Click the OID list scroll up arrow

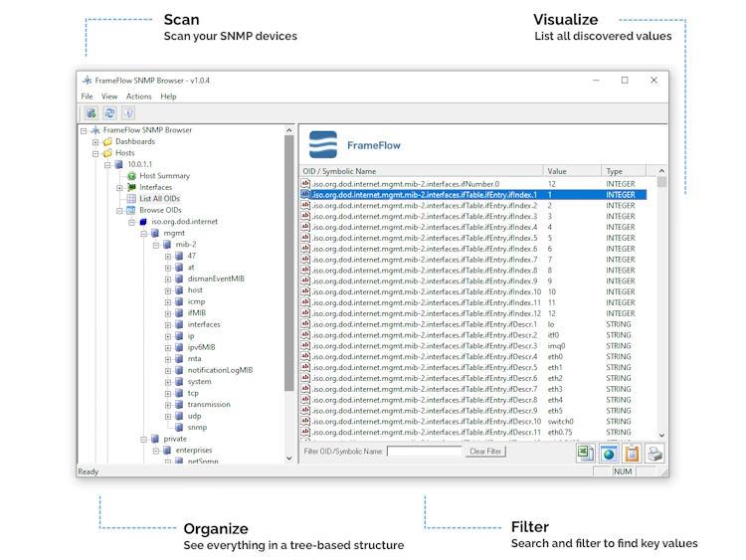661,171
